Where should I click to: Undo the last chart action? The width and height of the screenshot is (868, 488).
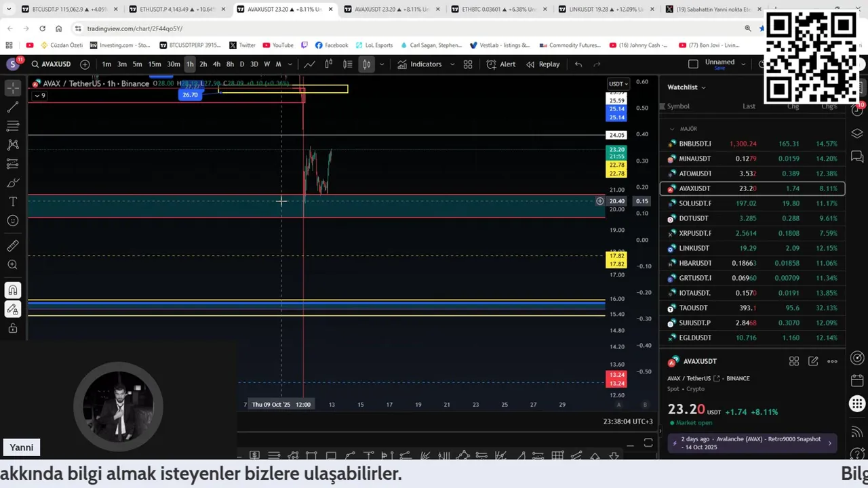pos(578,64)
